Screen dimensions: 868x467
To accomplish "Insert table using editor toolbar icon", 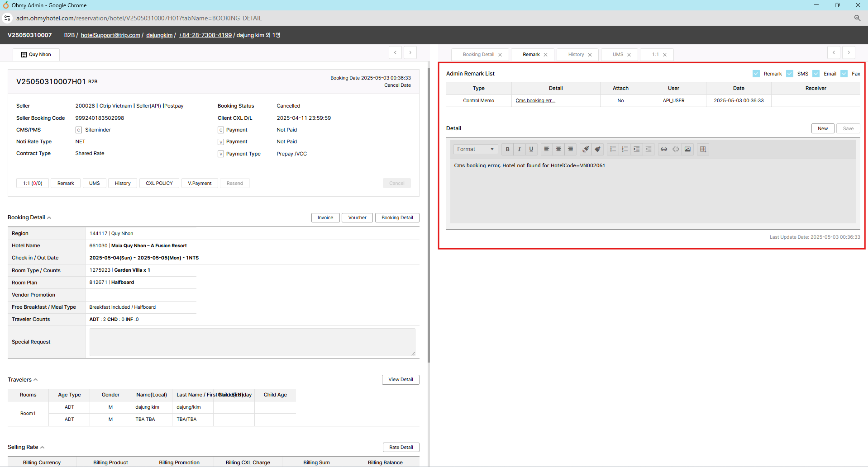I will tap(703, 149).
